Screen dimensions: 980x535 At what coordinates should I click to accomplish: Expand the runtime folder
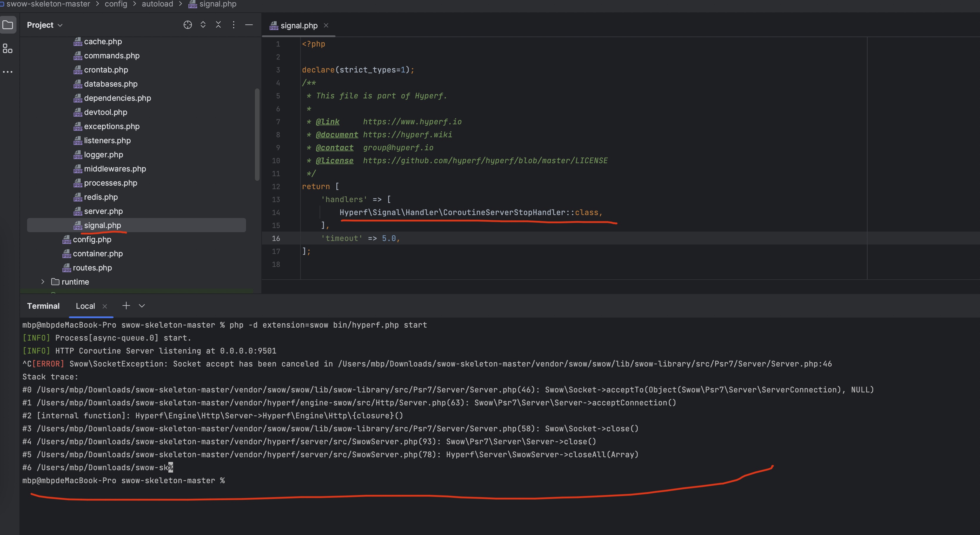click(43, 282)
